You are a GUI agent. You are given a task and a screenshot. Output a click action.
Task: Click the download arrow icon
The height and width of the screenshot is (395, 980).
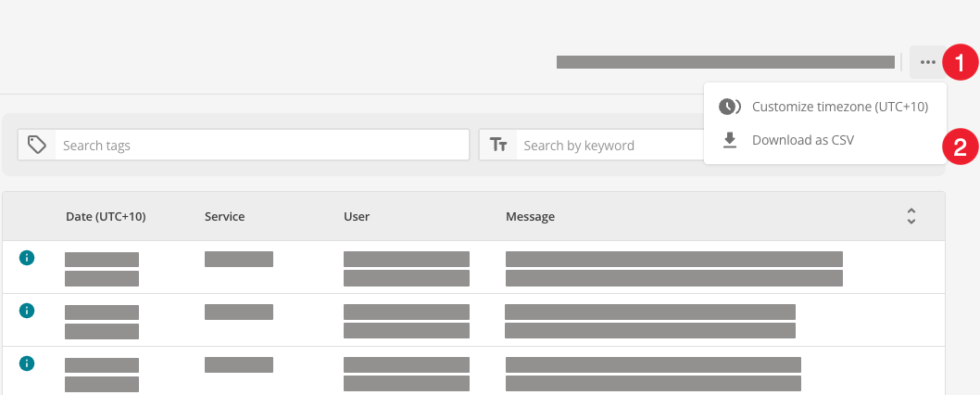729,140
